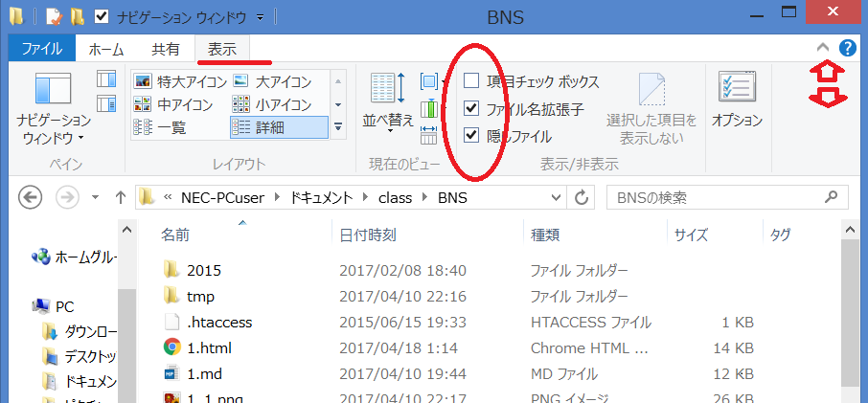Click new folder icon in quick access toolbar
The image size is (868, 403).
click(78, 17)
